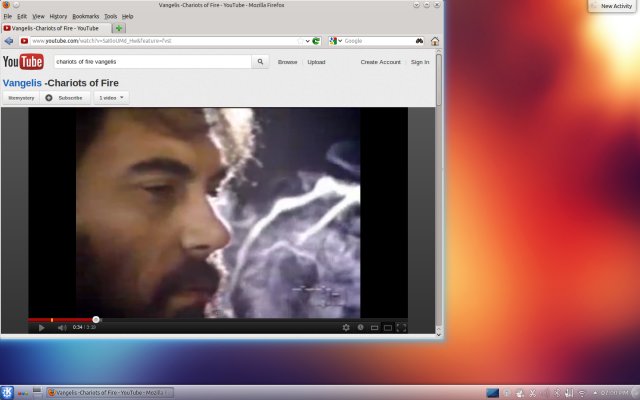640x400 pixels.
Task: Click the YouTube search magnifier button
Action: coord(260,62)
